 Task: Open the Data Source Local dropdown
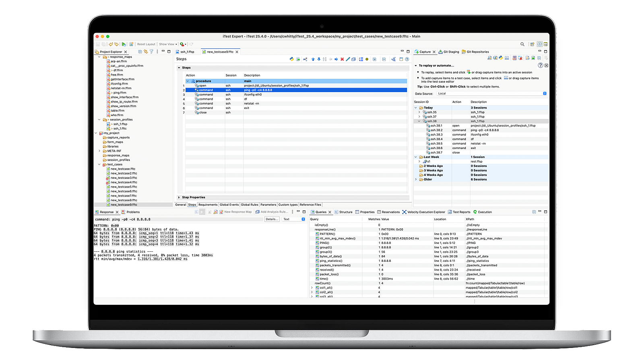[492, 93]
